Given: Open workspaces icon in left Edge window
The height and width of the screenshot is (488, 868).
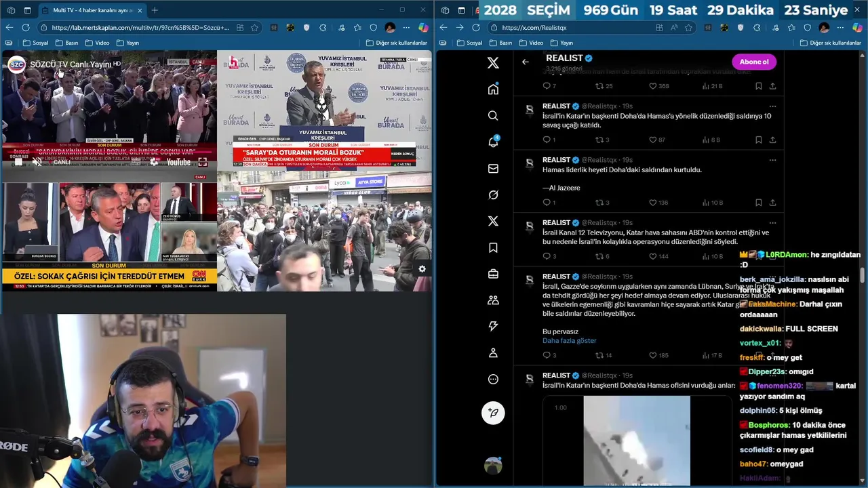Looking at the screenshot, I should pos(11,10).
